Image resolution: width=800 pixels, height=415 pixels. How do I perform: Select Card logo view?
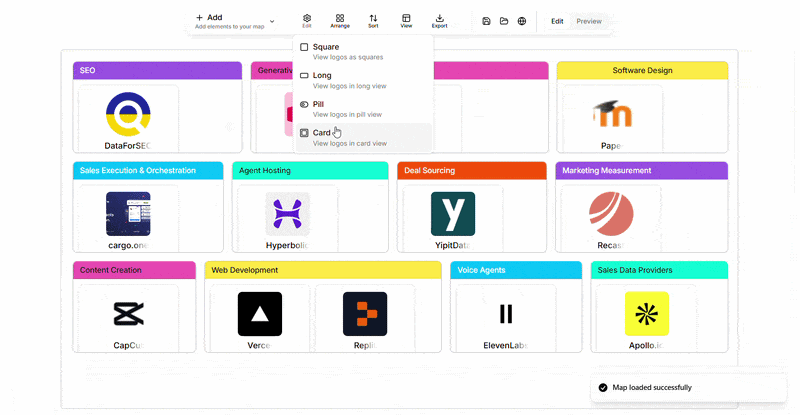[363, 138]
